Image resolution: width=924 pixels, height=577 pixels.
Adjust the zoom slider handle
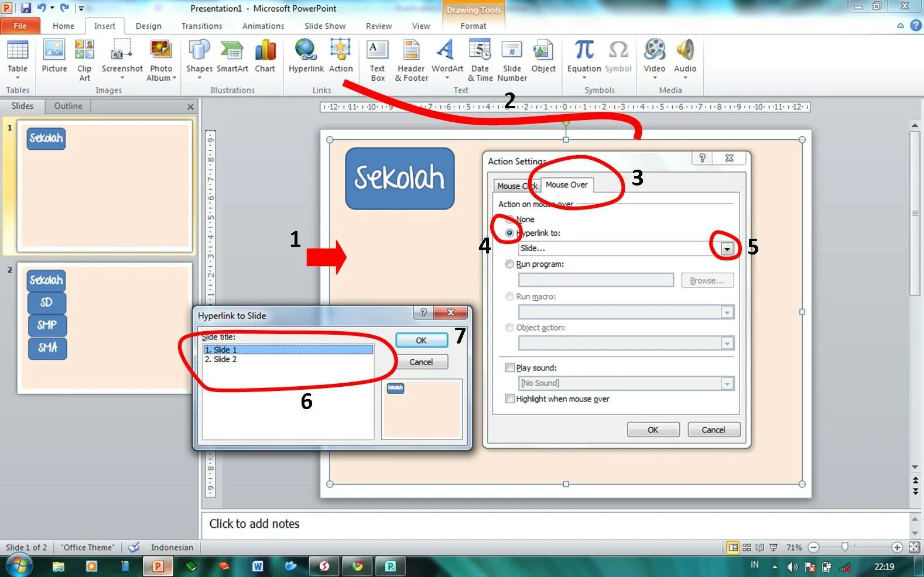pos(844,547)
